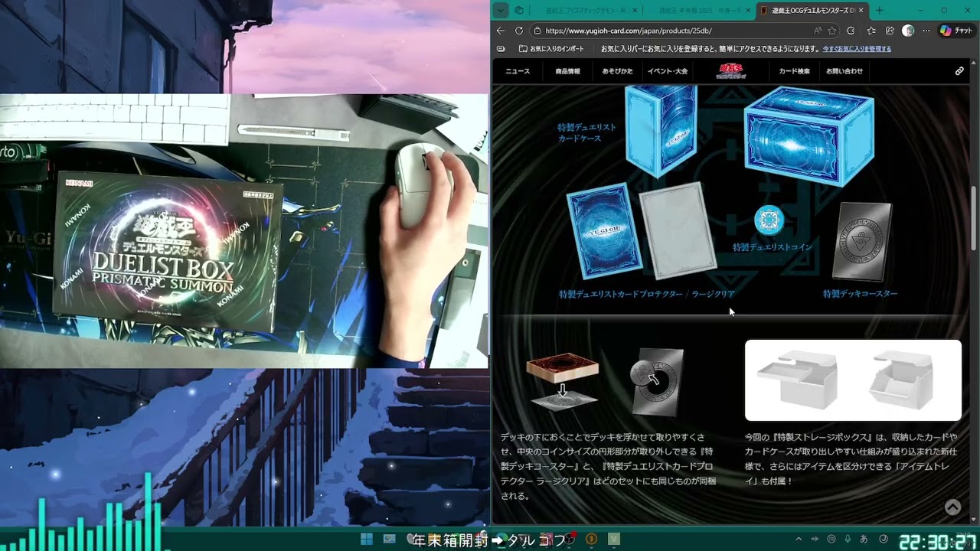980x551 pixels.
Task: Click the blue card protector sleeve image
Action: pyautogui.click(x=604, y=231)
